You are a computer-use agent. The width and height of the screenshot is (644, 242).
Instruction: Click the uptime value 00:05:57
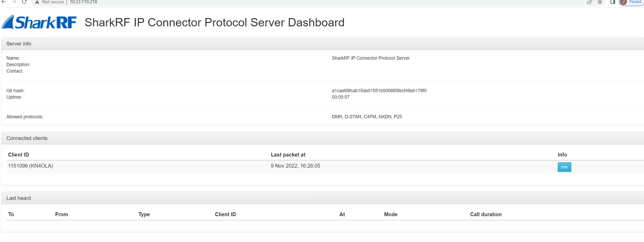(x=340, y=97)
